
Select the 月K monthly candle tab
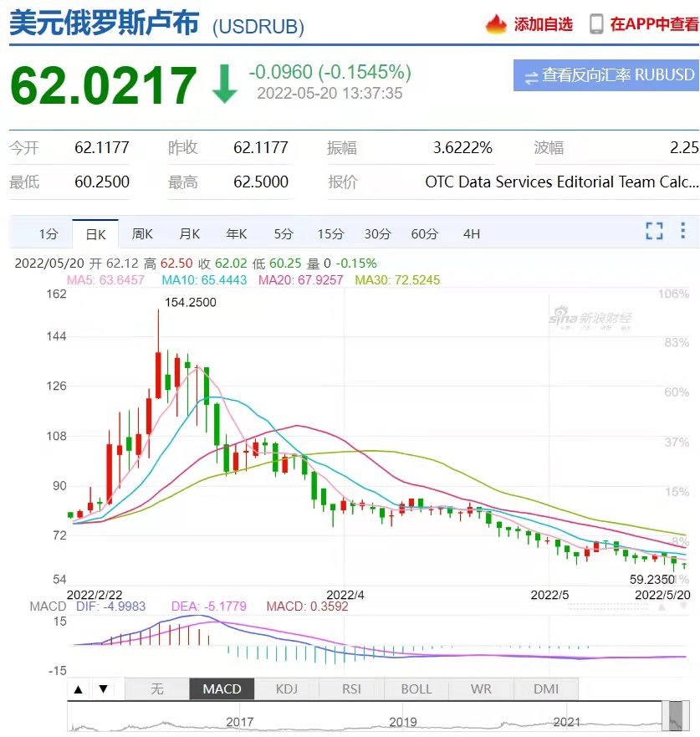190,233
